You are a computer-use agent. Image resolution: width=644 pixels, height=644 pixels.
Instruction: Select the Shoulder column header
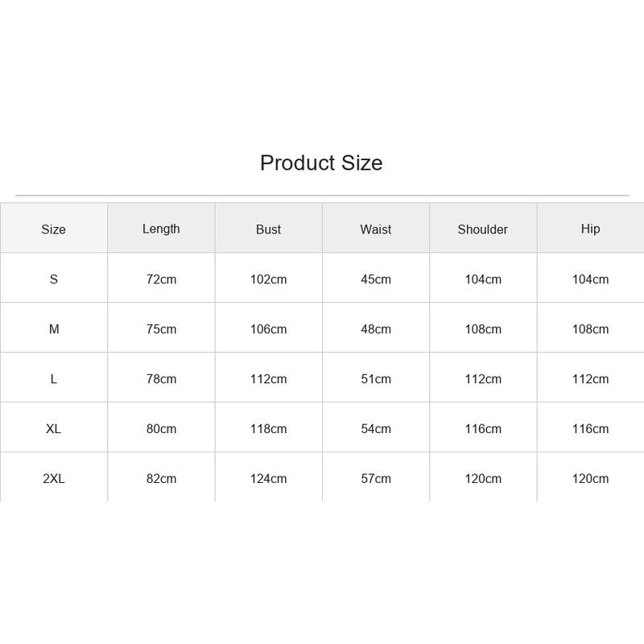coord(482,229)
